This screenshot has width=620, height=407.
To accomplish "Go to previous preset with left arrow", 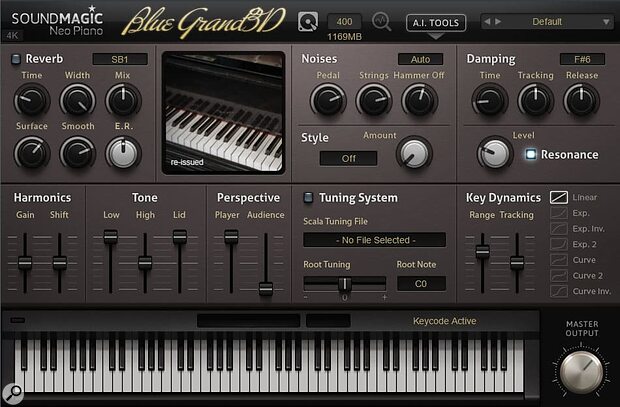I will [x=488, y=21].
